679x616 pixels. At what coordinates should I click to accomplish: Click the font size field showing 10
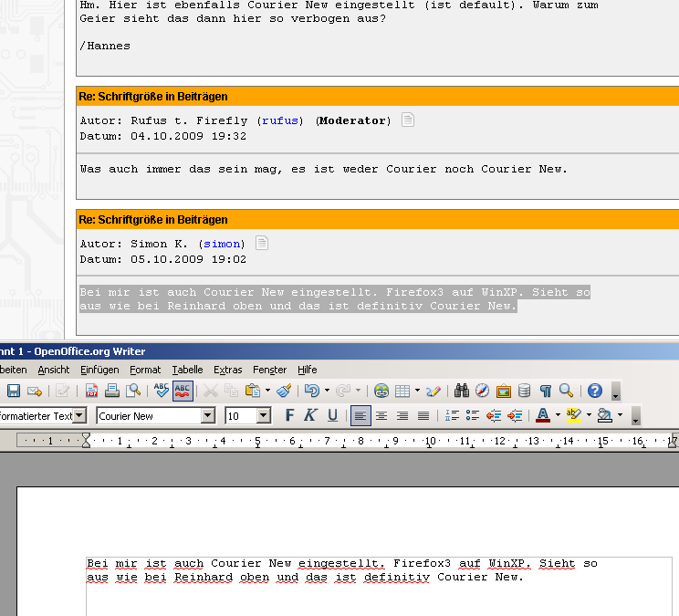(241, 416)
